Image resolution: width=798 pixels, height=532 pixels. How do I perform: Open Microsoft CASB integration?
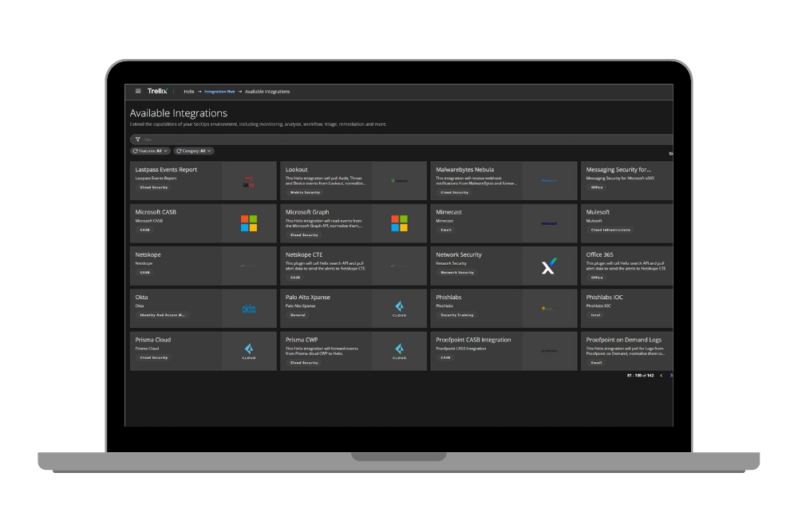point(203,223)
